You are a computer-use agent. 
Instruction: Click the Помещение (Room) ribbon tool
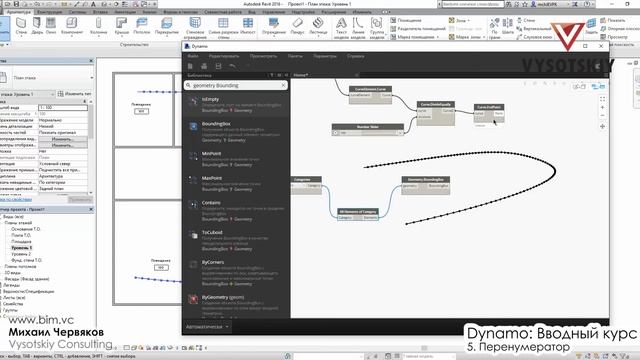[406, 20]
